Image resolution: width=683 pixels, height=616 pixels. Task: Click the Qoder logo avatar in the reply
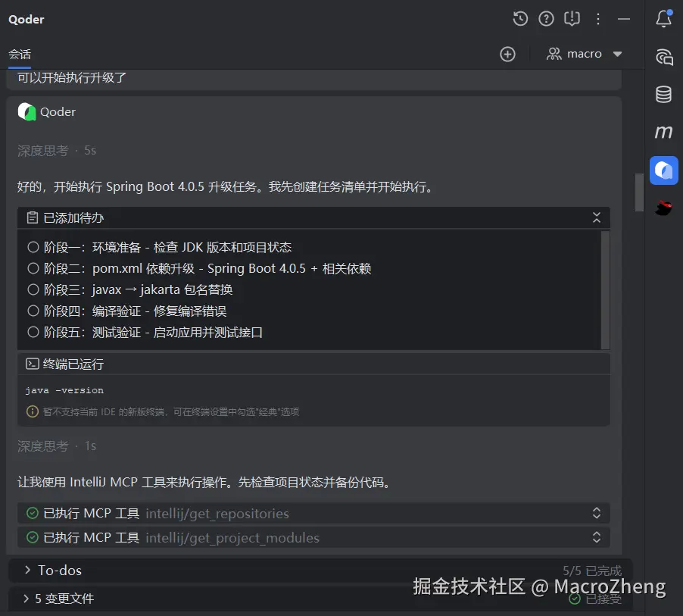pyautogui.click(x=27, y=112)
